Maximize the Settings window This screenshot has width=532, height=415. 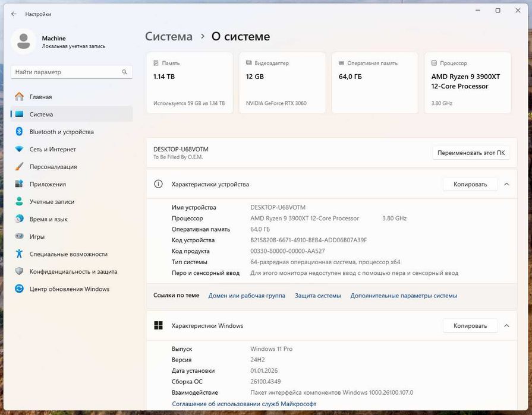498,11
